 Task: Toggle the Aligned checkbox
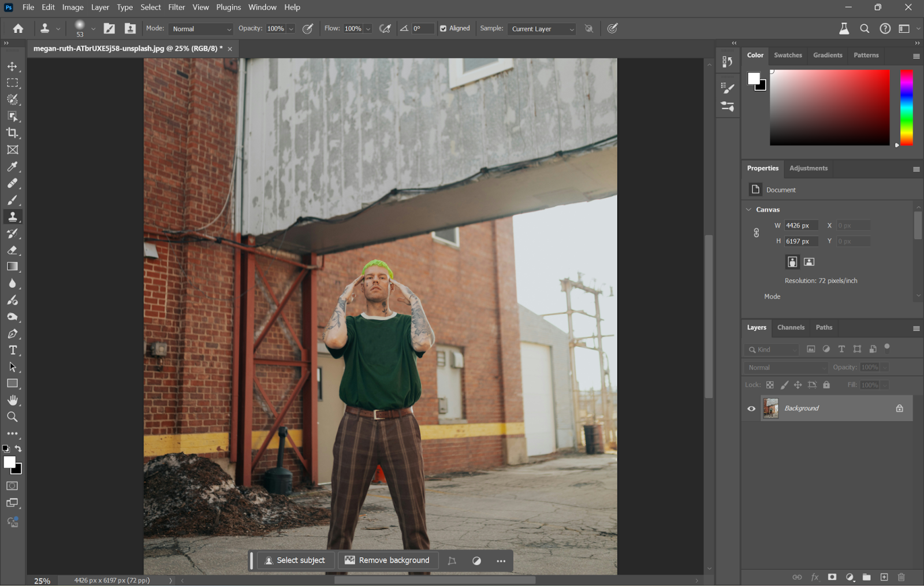[443, 28]
